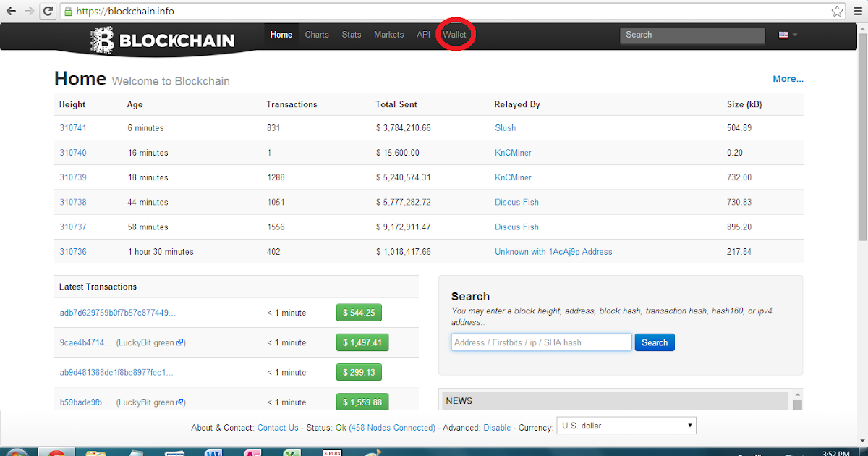
Task: Click the Latest Transactions heading
Action: pyautogui.click(x=98, y=287)
